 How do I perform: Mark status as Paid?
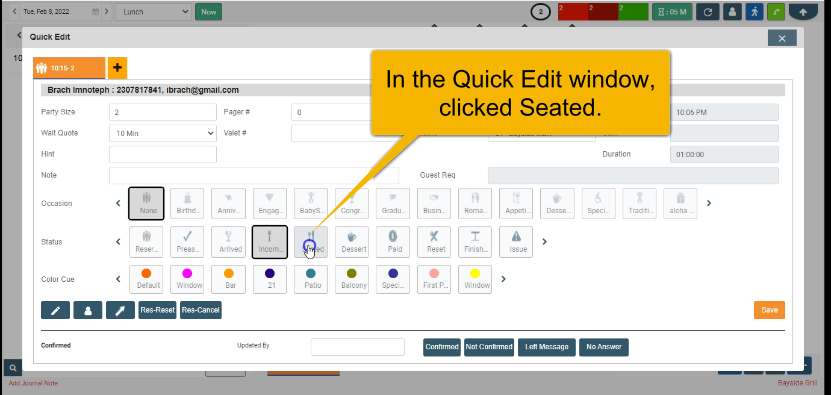tap(393, 242)
